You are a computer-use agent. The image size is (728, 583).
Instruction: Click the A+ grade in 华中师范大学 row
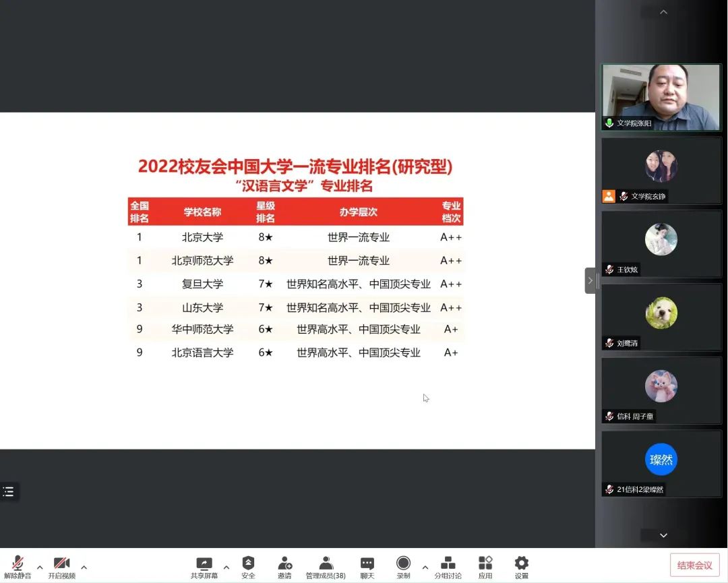[x=451, y=329]
